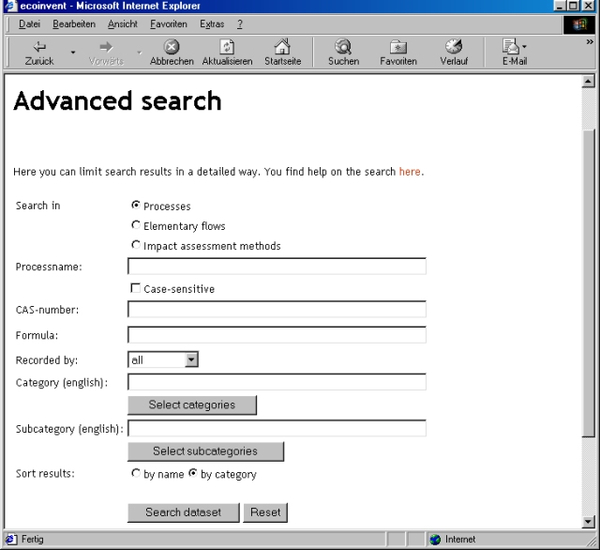Screen dimensions: 600x550
Task: Click the Zurück back arrow icon
Action: [40, 47]
